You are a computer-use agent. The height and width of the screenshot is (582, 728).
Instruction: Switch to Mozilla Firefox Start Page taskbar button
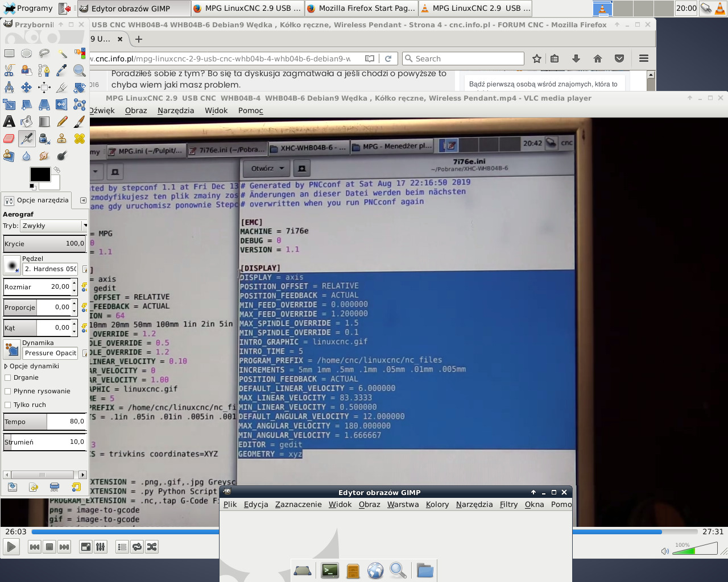click(361, 8)
